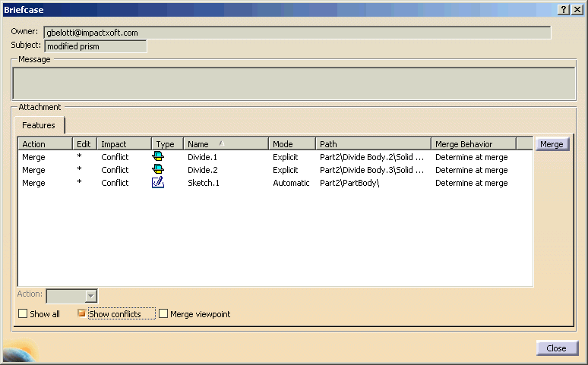
Task: Enable the Show all checkbox
Action: click(x=23, y=314)
